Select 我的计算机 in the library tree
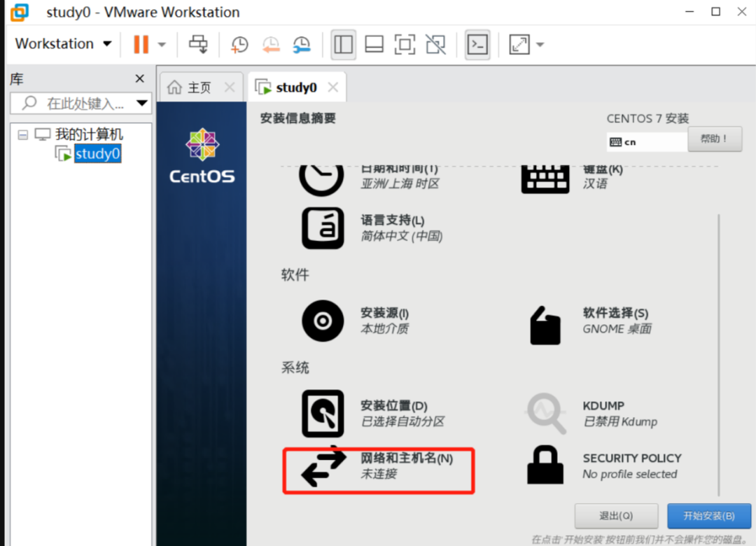Viewport: 756px width, 546px height. pyautogui.click(x=89, y=134)
